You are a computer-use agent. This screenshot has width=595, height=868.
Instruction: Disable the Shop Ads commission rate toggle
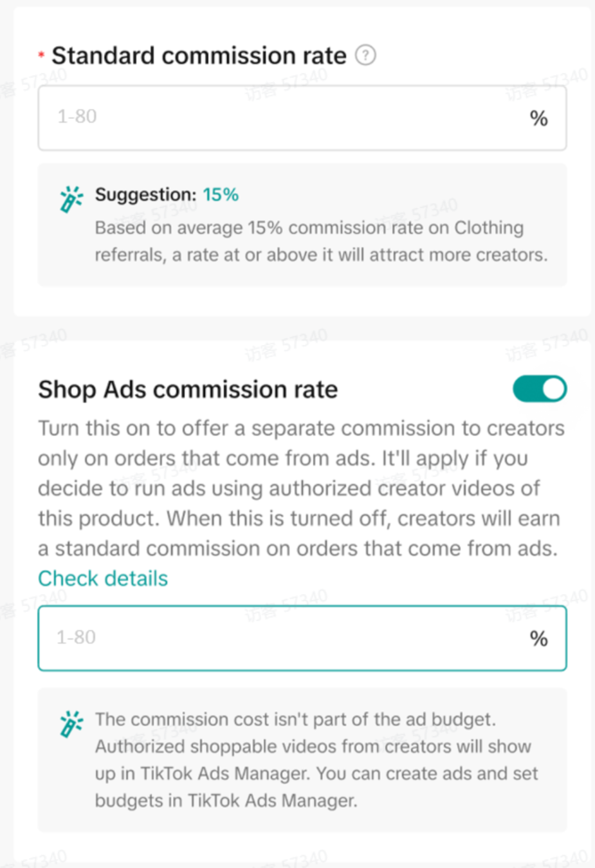539,389
